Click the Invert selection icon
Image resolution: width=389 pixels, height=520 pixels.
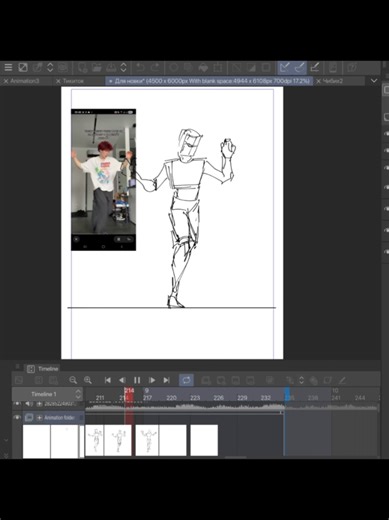coord(251,68)
